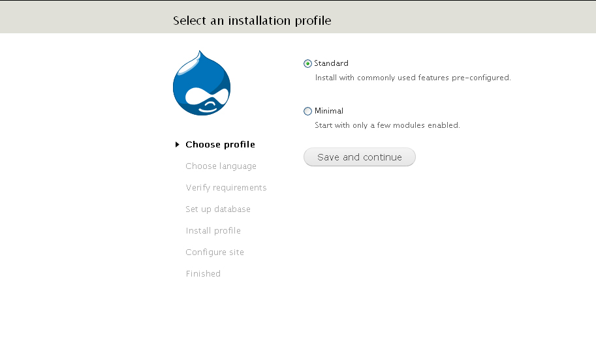Click the Minimal profile text label
The width and height of the screenshot is (596, 364).
point(328,112)
